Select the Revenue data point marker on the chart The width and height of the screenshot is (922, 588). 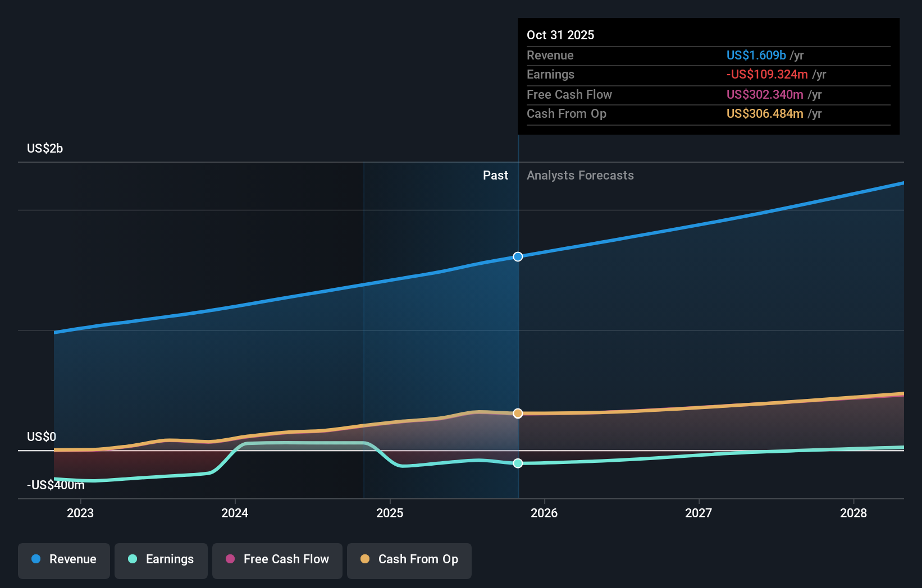(517, 256)
